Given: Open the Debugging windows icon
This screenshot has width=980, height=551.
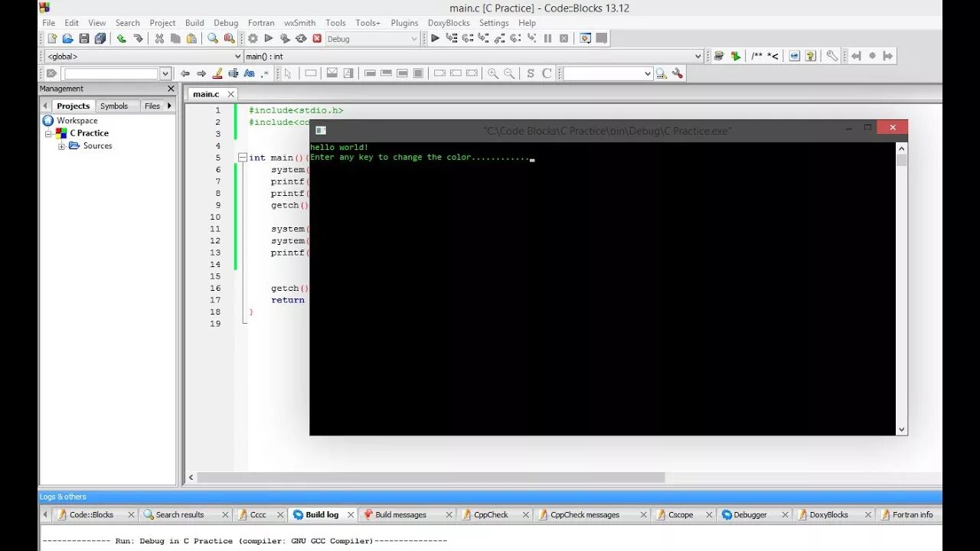Looking at the screenshot, I should (586, 38).
